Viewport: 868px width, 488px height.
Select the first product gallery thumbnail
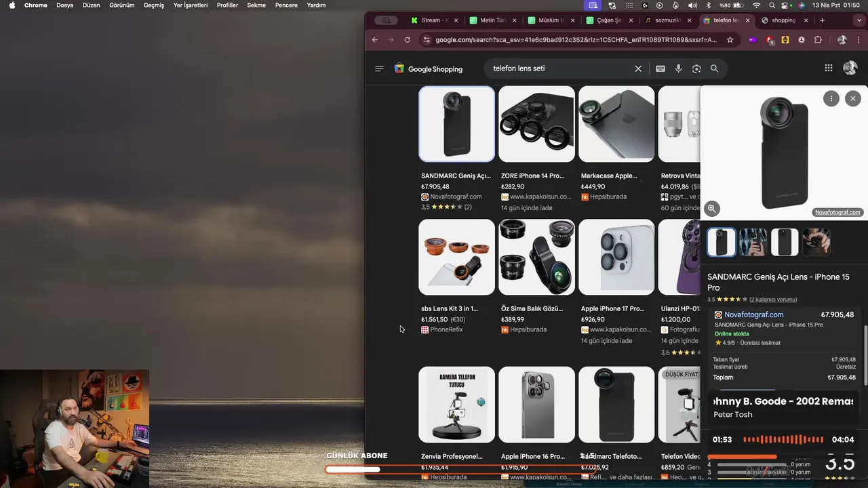pyautogui.click(x=722, y=242)
